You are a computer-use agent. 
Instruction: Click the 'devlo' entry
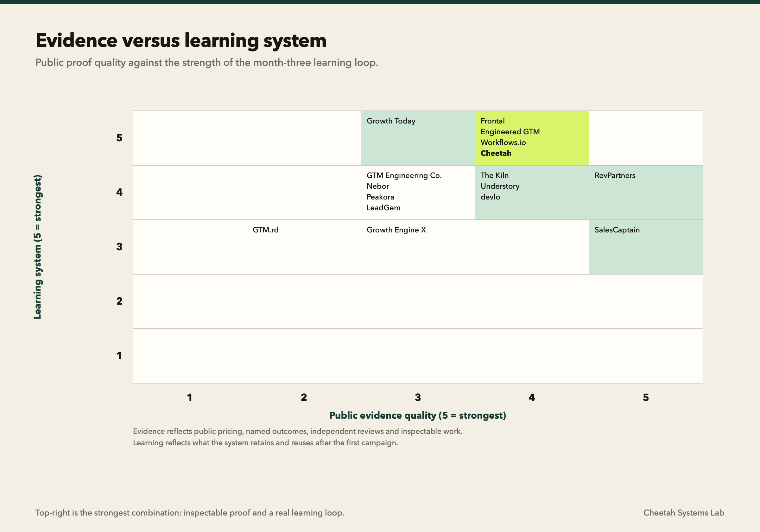pyautogui.click(x=490, y=197)
